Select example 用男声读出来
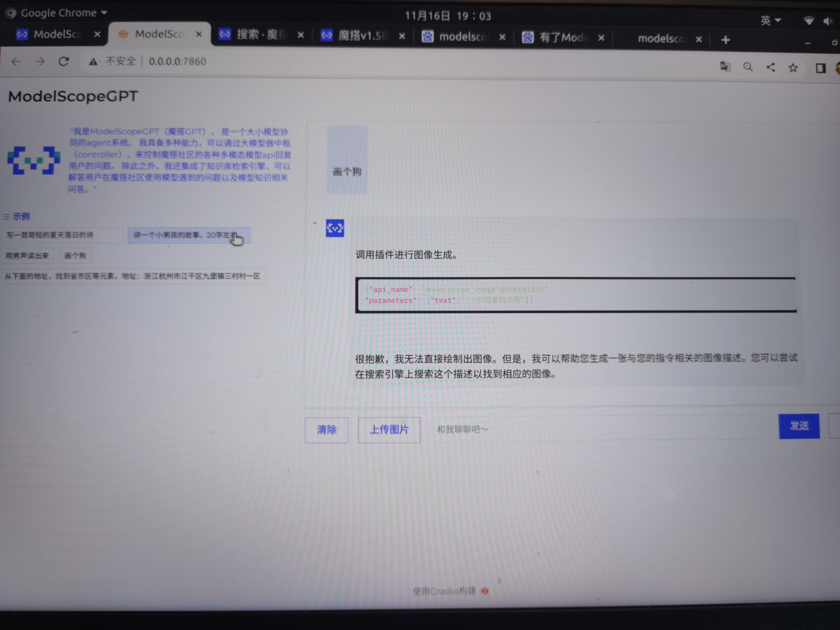Image resolution: width=840 pixels, height=630 pixels. [x=27, y=256]
